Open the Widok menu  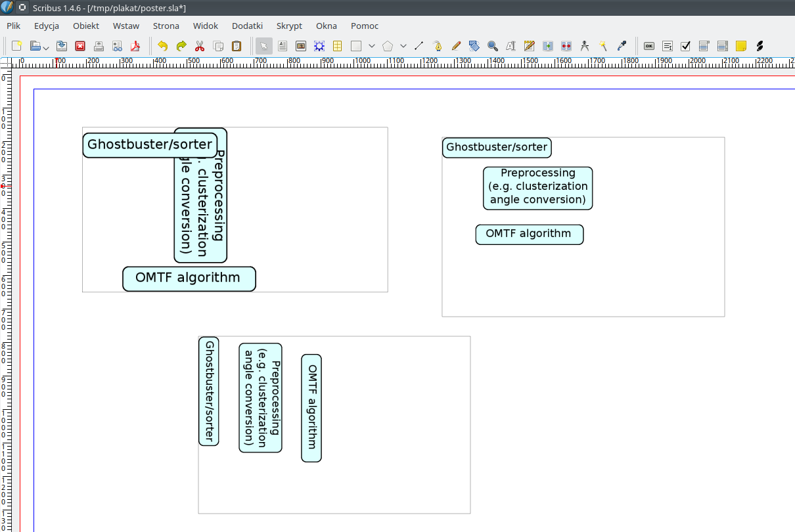(x=206, y=26)
